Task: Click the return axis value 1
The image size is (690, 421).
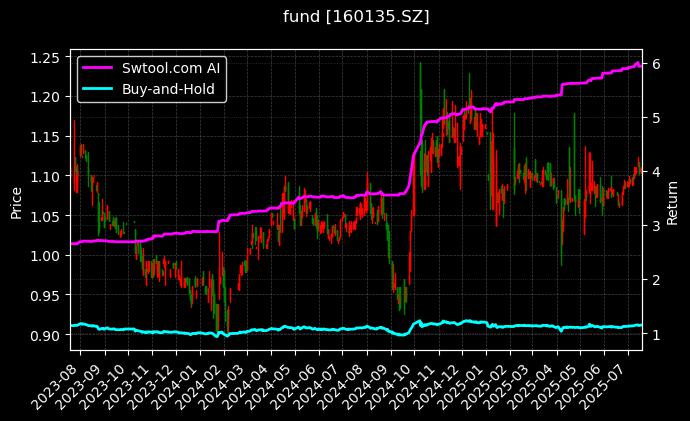Action: pyautogui.click(x=656, y=334)
